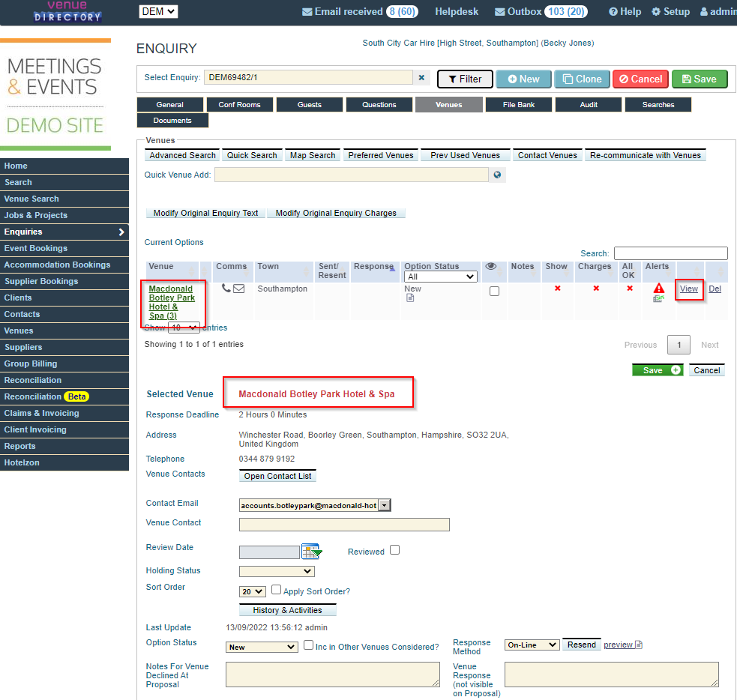
Task: Open the DEM site dropdown
Action: 158,11
